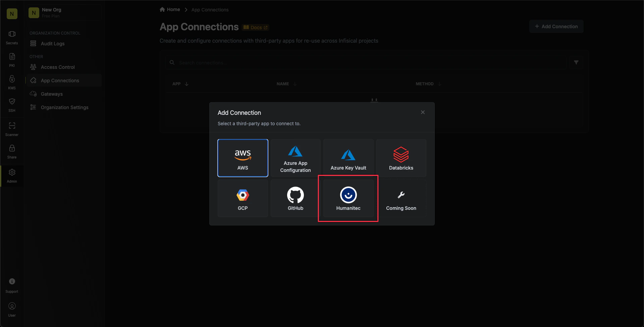Open SSH in the left rail
The width and height of the screenshot is (644, 327).
12,105
